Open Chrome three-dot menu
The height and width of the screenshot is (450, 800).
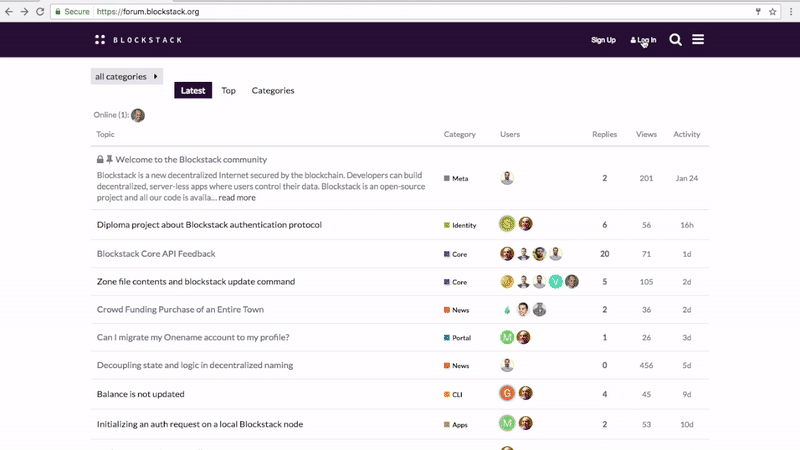pos(791,11)
